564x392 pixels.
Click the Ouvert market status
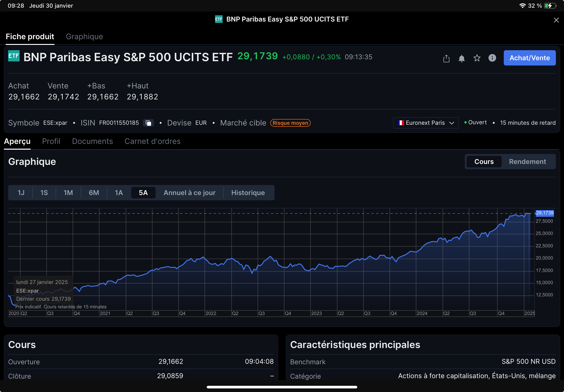coord(475,122)
